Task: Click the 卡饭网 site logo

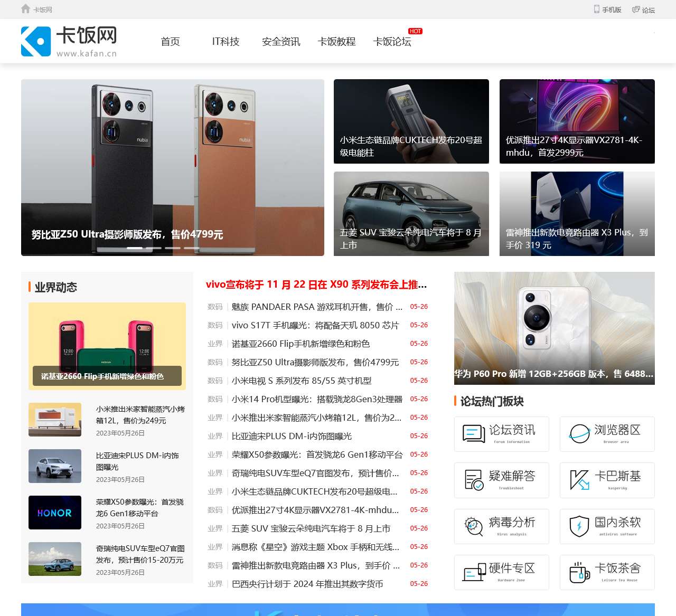Action: click(69, 41)
